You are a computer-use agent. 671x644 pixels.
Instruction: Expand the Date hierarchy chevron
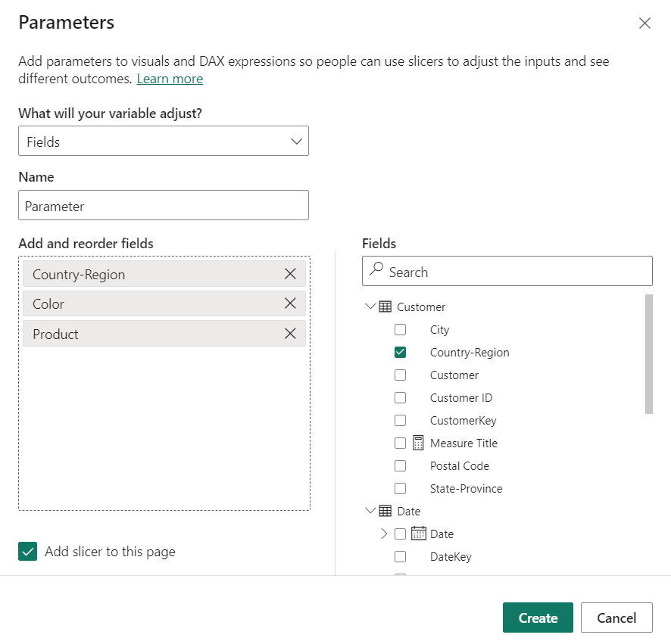point(385,534)
